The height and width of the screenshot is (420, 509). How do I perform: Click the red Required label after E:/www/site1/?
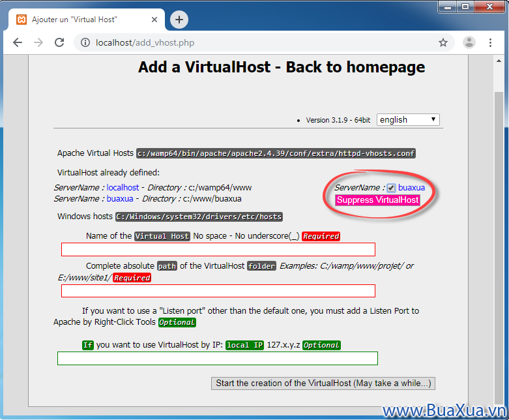pyautogui.click(x=132, y=278)
